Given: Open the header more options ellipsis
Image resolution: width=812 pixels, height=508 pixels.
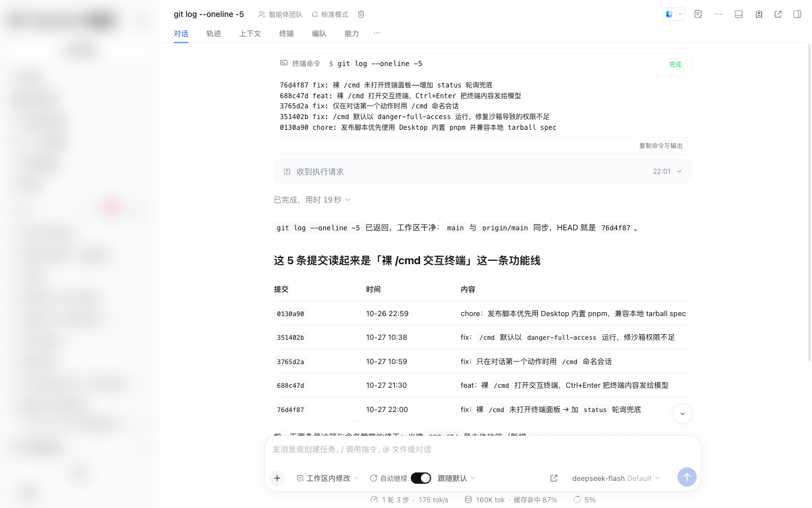Looking at the screenshot, I should (x=718, y=14).
